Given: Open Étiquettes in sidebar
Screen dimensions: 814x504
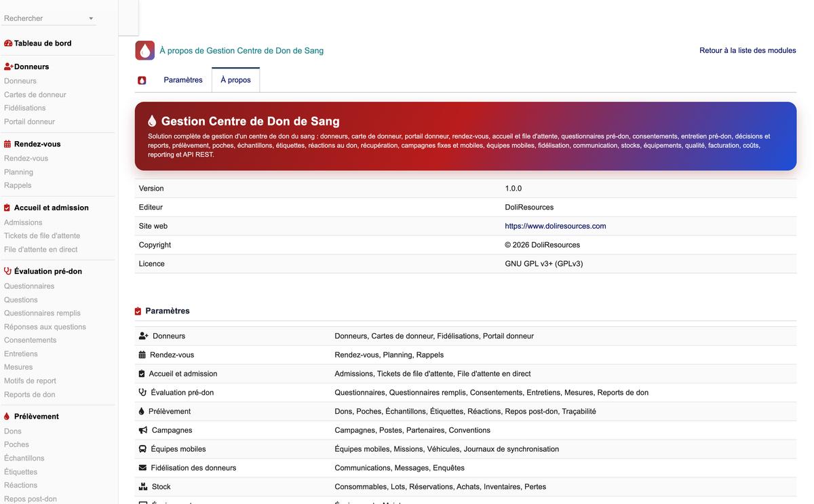Looking at the screenshot, I should click(21, 472).
